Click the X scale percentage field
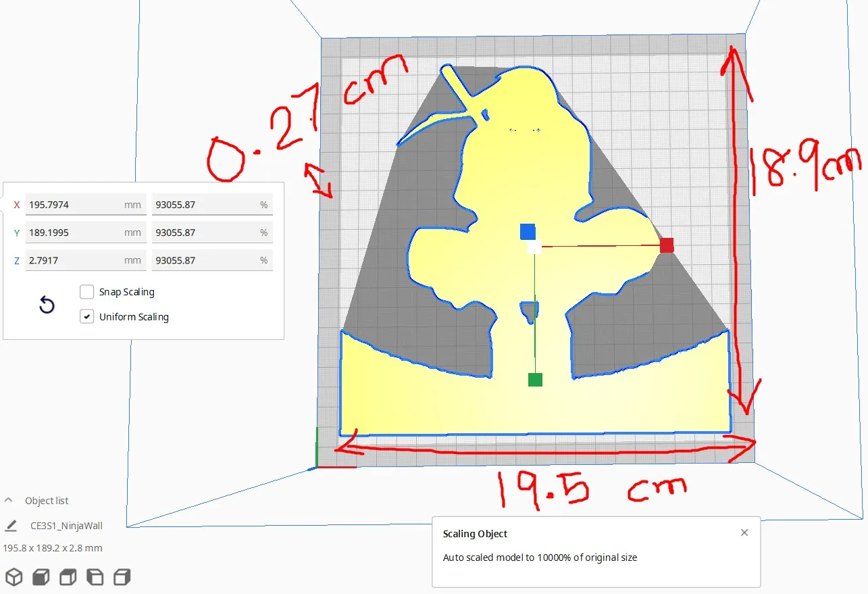 pos(203,205)
